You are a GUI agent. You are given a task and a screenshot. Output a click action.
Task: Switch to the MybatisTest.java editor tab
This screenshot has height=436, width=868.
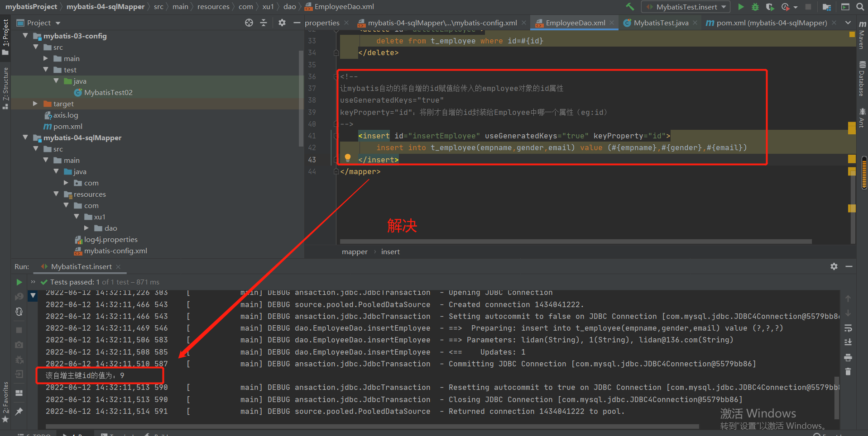coord(661,23)
